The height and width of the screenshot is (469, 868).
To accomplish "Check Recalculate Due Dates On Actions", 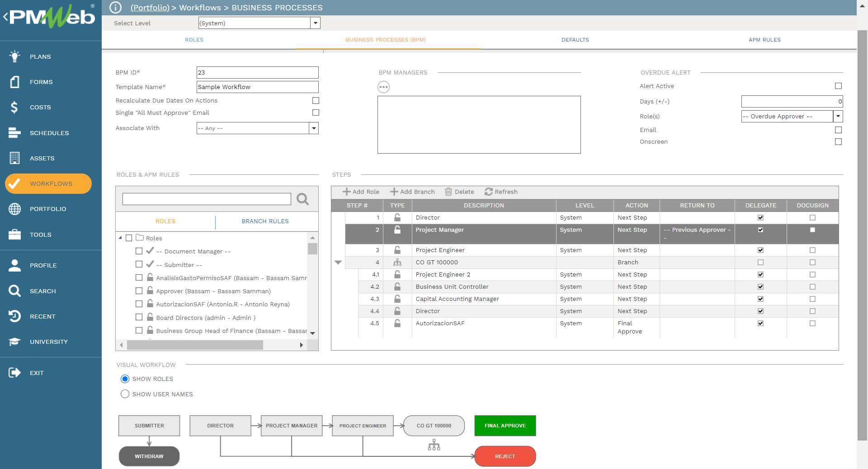I will tap(315, 100).
